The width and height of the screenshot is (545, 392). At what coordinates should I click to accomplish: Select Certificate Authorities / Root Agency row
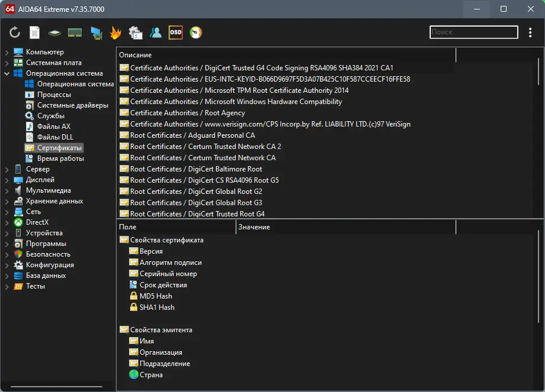click(182, 113)
